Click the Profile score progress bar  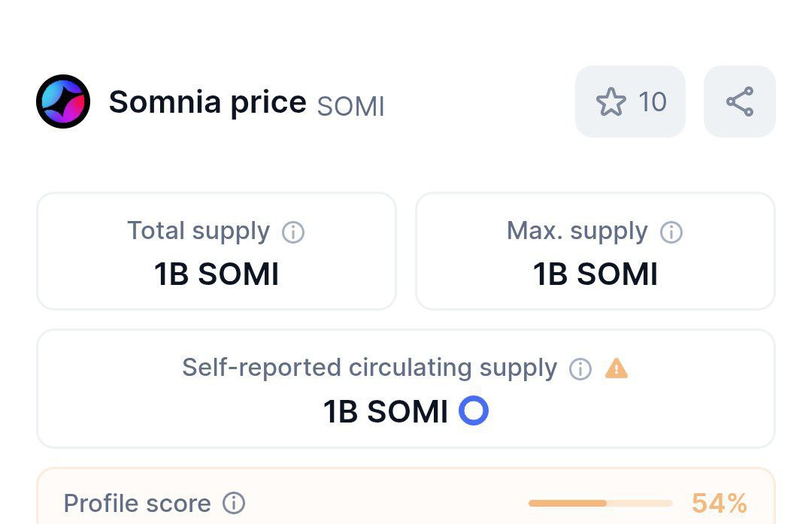pyautogui.click(x=600, y=503)
